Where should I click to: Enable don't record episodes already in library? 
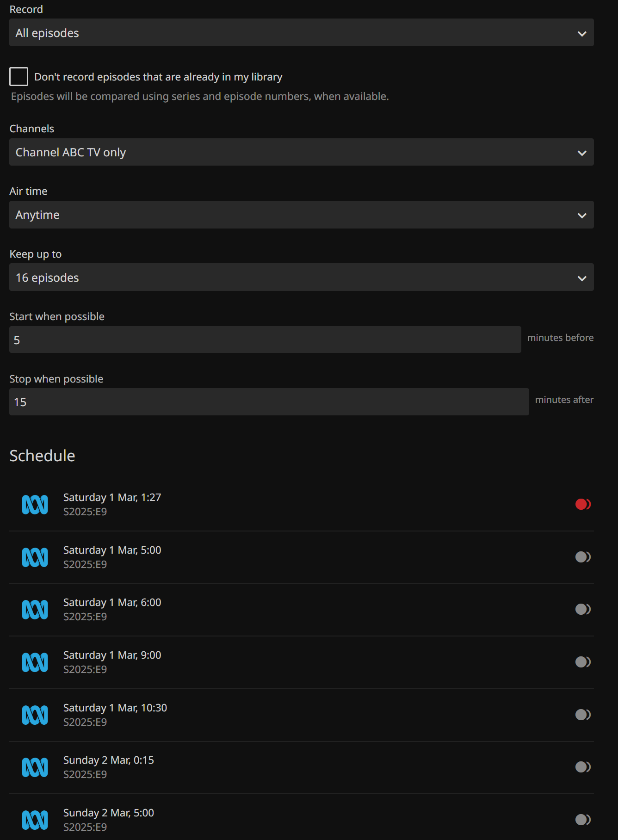click(19, 77)
